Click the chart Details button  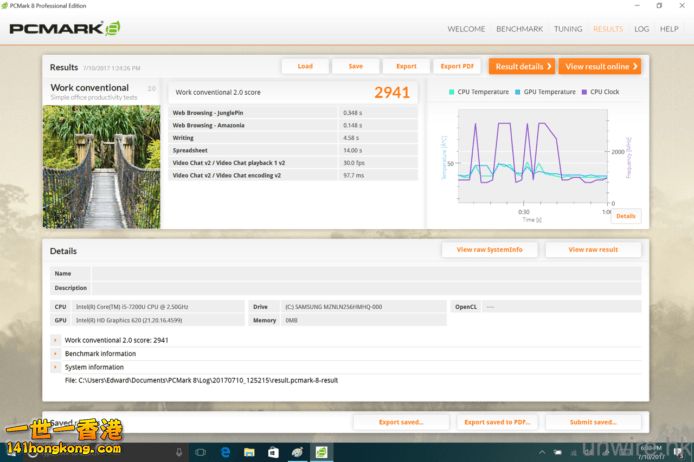pyautogui.click(x=626, y=216)
